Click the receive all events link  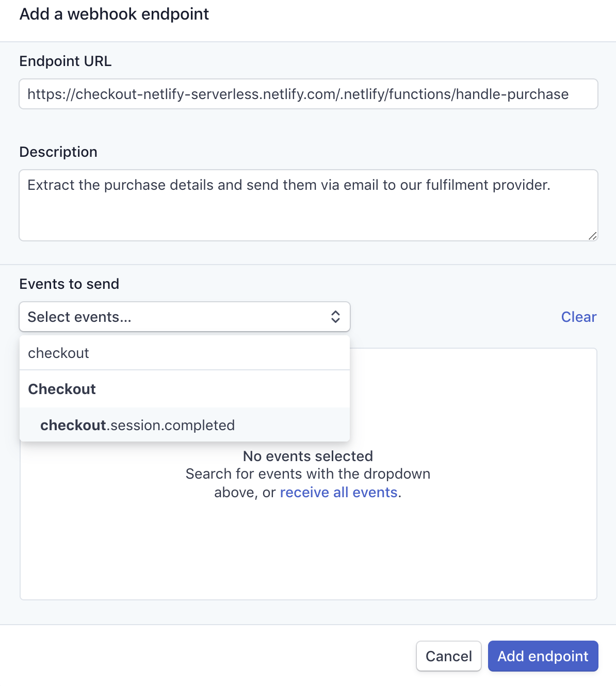coord(338,492)
